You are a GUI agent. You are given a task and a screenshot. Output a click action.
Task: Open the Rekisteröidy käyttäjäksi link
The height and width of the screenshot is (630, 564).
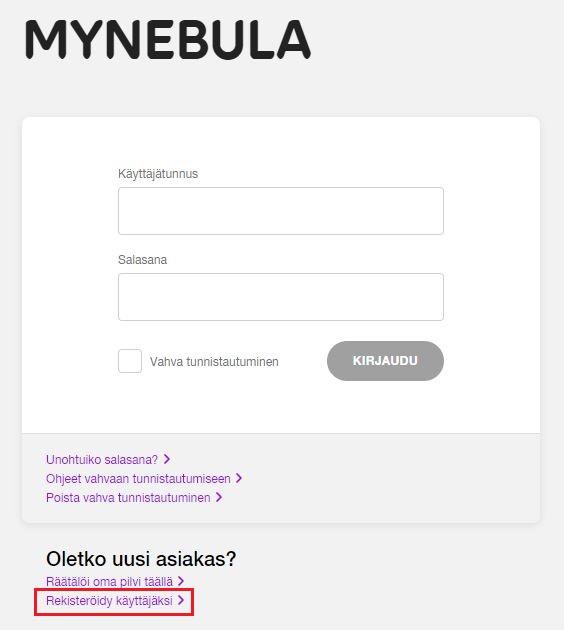pyautogui.click(x=109, y=601)
